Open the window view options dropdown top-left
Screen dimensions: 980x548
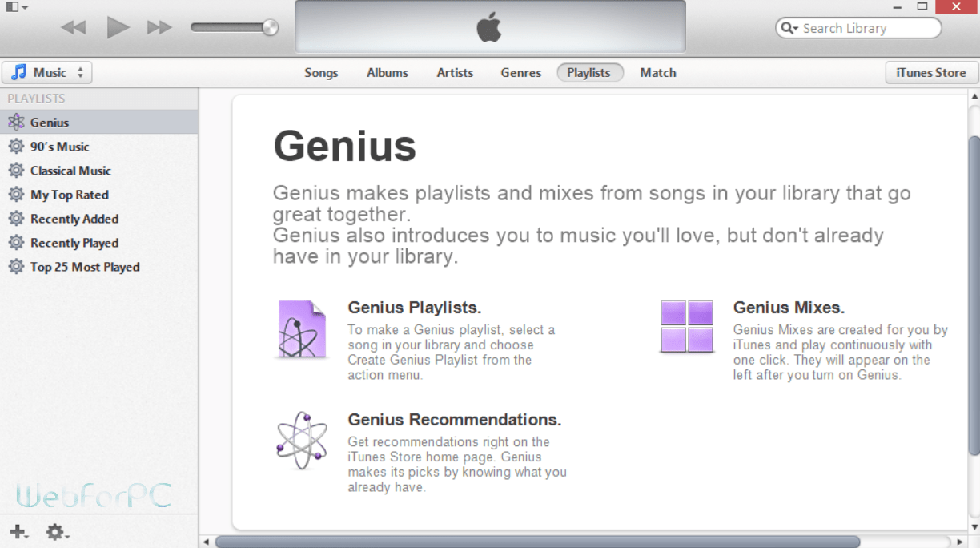point(15,6)
